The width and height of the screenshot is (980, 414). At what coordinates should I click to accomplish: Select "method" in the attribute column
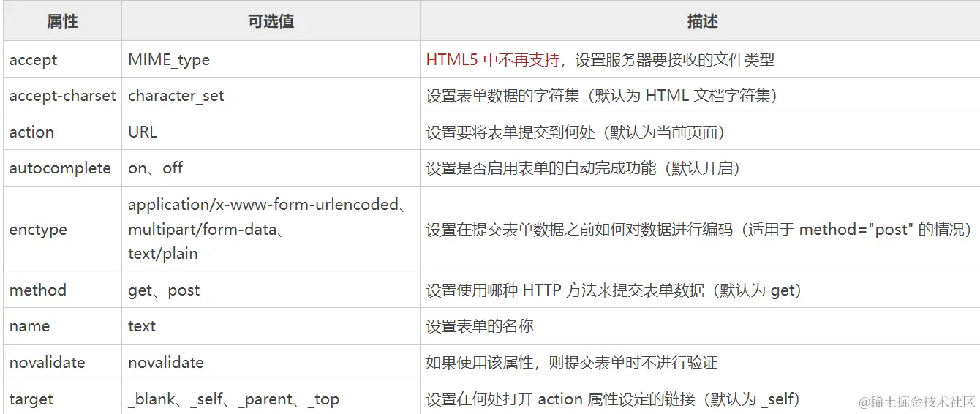coord(38,290)
